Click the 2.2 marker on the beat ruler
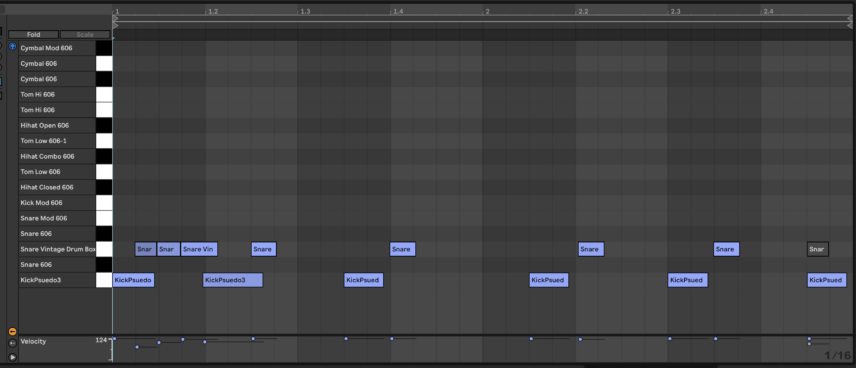Screen dimensions: 856x368 point(583,11)
